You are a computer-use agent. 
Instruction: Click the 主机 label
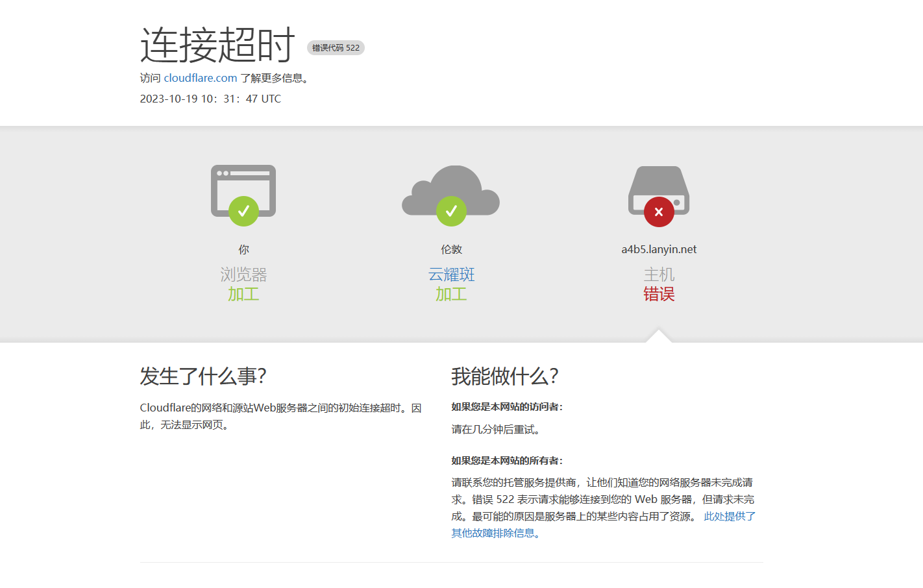(x=659, y=275)
